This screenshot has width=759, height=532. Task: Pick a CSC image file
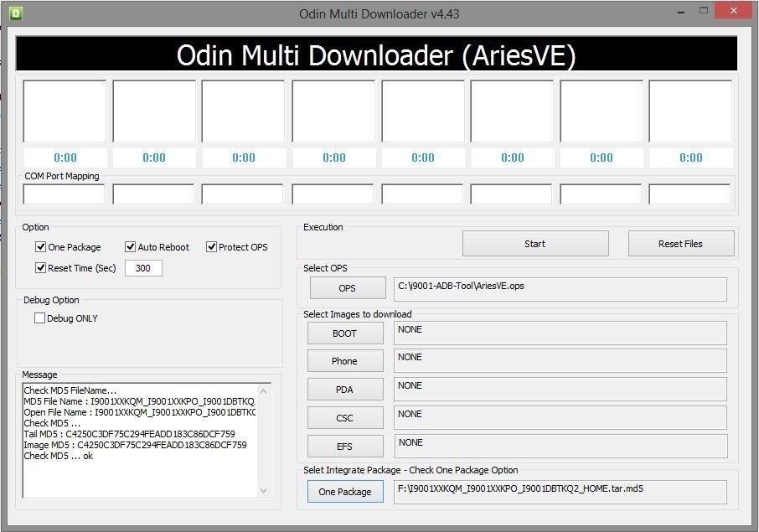(345, 418)
